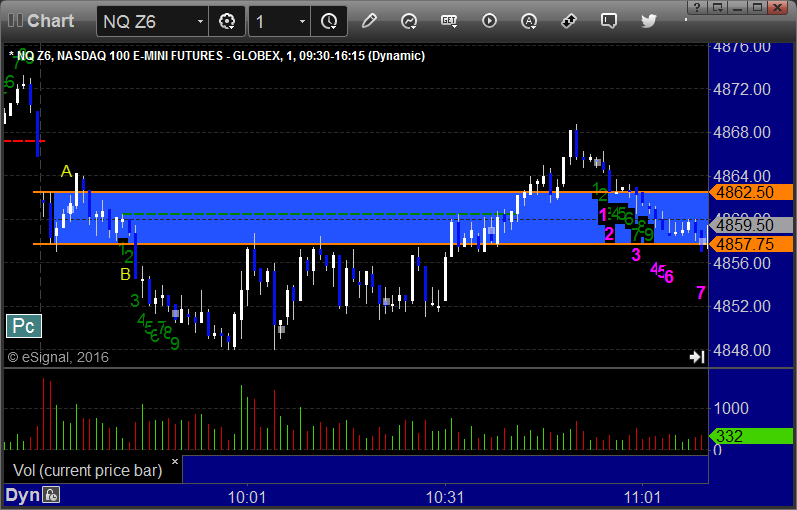
Task: Maximize the chart window
Action: click(x=757, y=7)
